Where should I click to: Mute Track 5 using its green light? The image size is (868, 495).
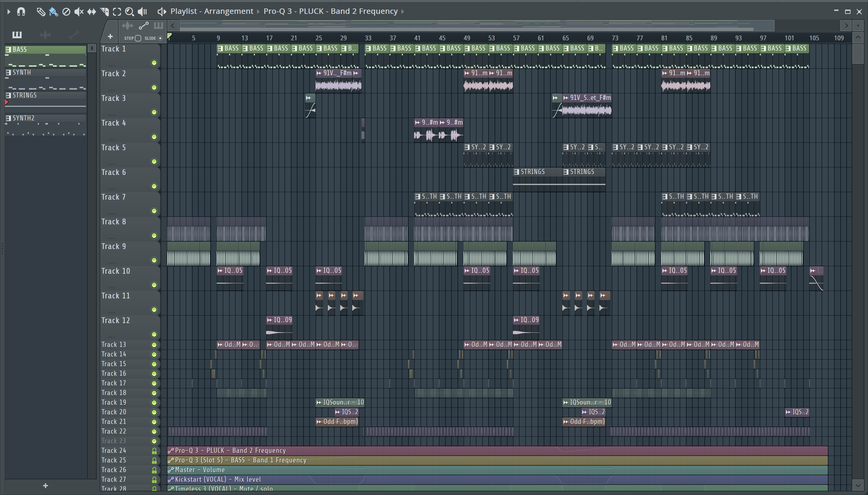coord(154,161)
